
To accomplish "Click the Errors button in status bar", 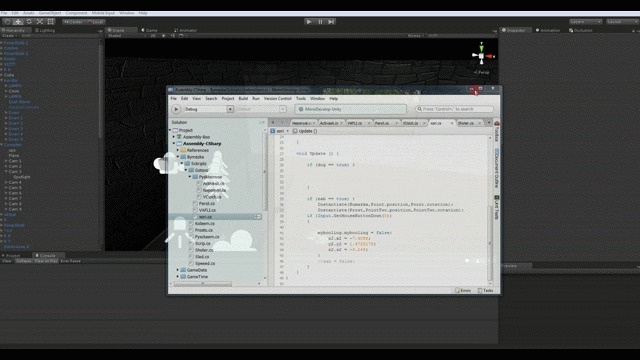I will coord(463,290).
